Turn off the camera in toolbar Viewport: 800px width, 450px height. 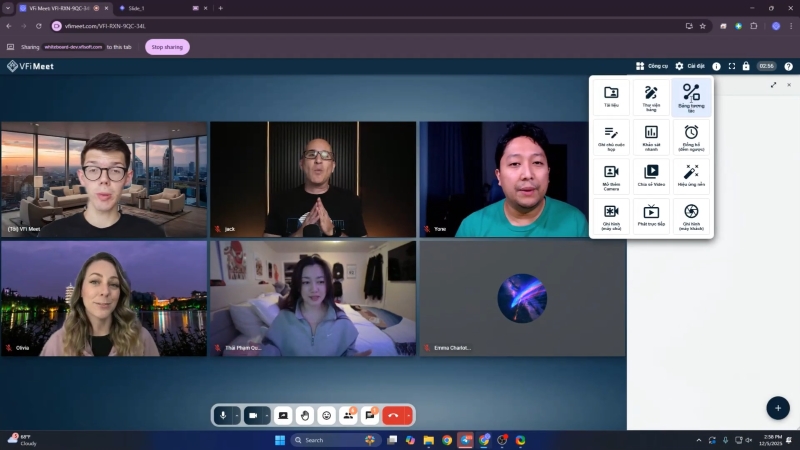coord(253,415)
